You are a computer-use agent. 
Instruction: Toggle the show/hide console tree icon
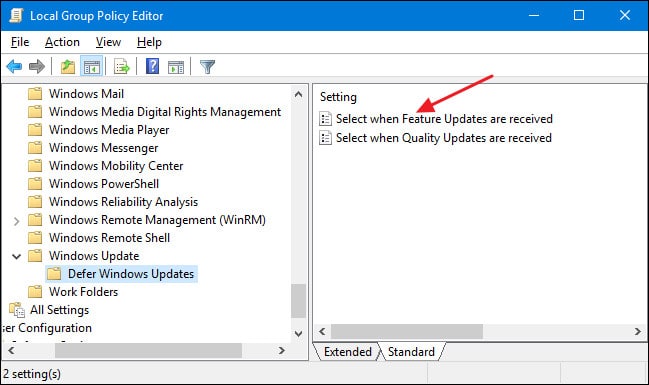(91, 66)
